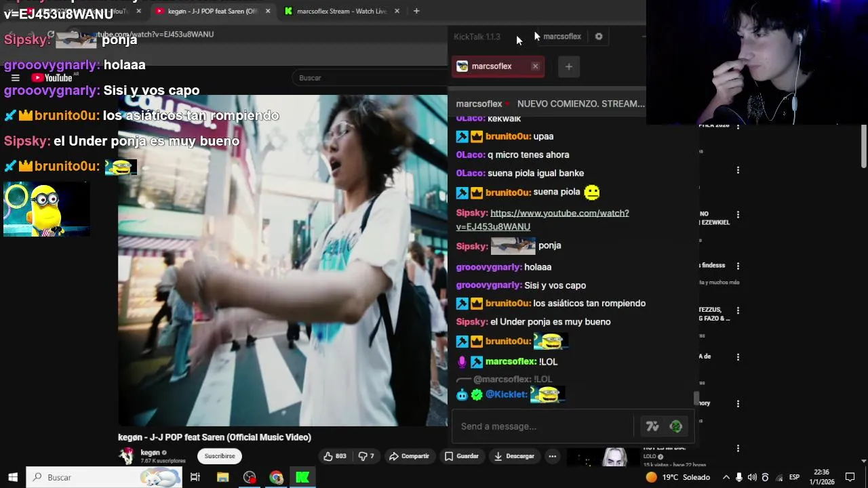This screenshot has height=488, width=868.
Task: Click the stream title 'NUEVO COMIENZO. STREAM...'
Action: (580, 104)
